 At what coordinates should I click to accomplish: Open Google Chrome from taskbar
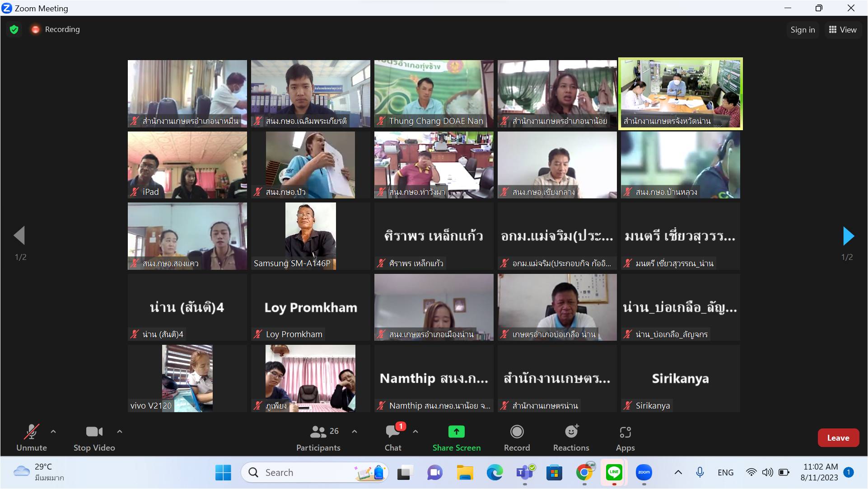584,473
